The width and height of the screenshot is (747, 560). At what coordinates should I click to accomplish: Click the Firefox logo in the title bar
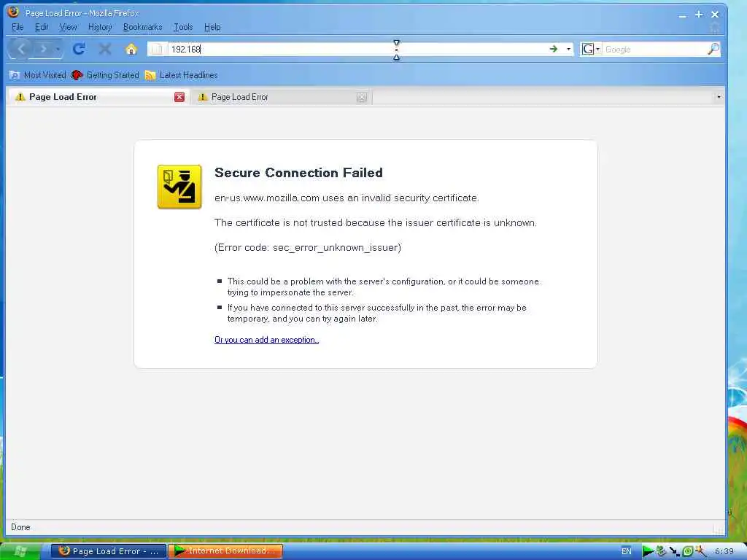(x=13, y=12)
